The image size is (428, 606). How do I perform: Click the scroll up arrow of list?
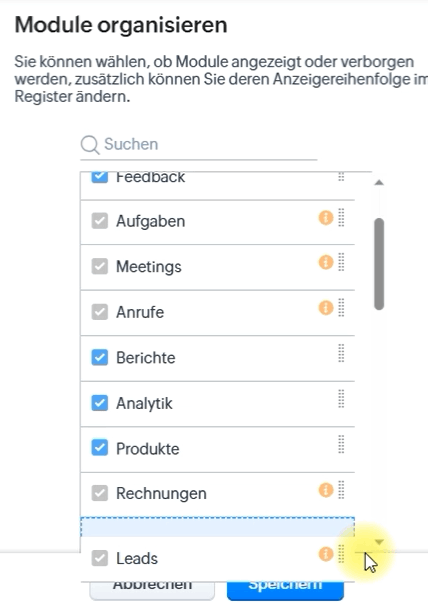(x=379, y=182)
